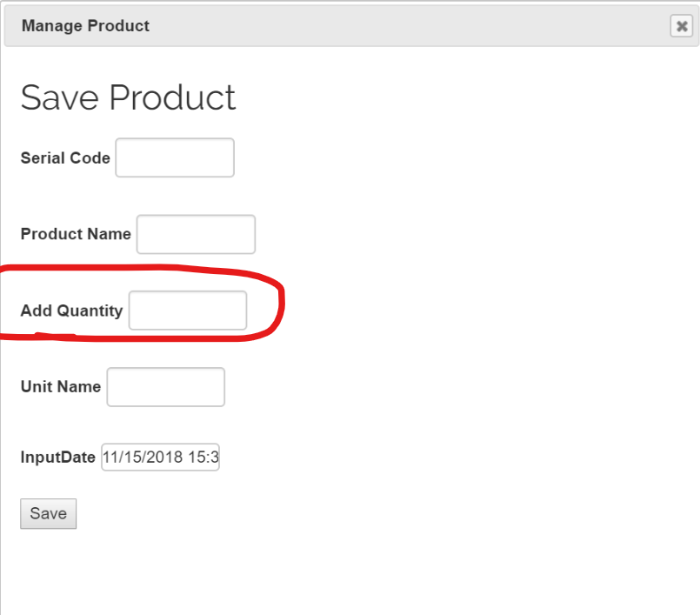The width and height of the screenshot is (700, 615).
Task: Click the word Save in the heading
Action: pyautogui.click(x=59, y=97)
